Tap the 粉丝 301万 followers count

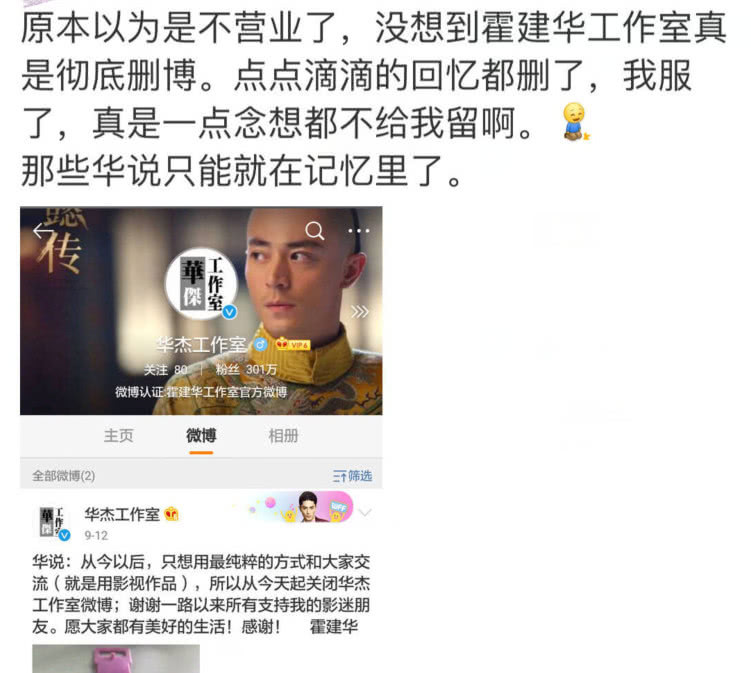click(x=246, y=370)
